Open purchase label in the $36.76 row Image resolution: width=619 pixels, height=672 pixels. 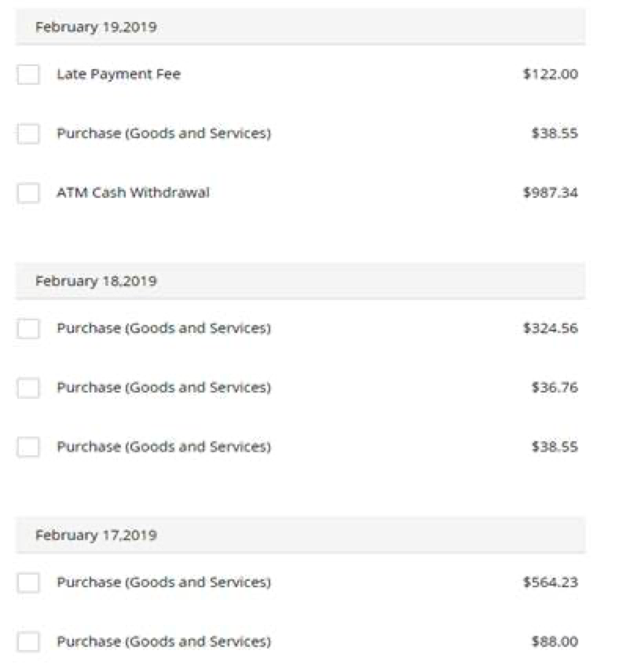point(164,388)
